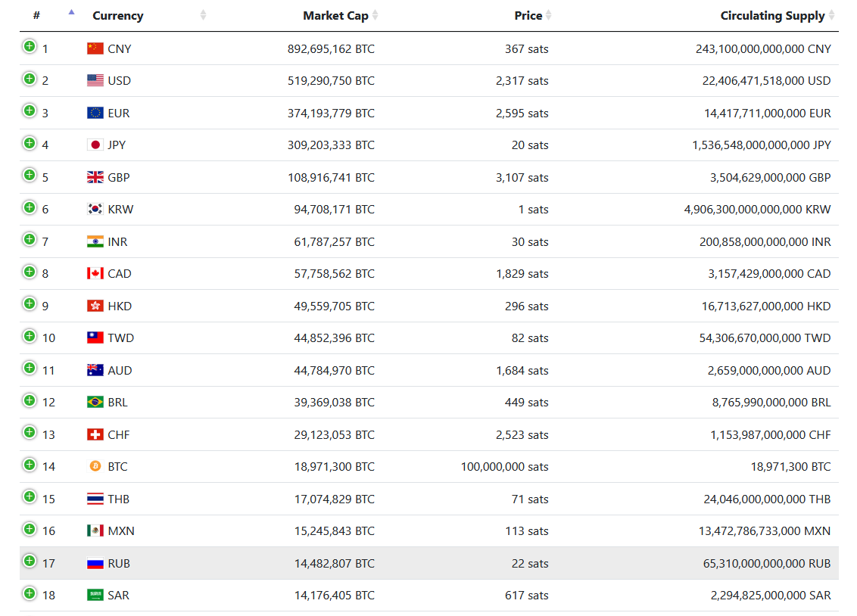Viewport: 857px width, 616px height.
Task: Expand the RUB row green plus button
Action: pyautogui.click(x=30, y=562)
